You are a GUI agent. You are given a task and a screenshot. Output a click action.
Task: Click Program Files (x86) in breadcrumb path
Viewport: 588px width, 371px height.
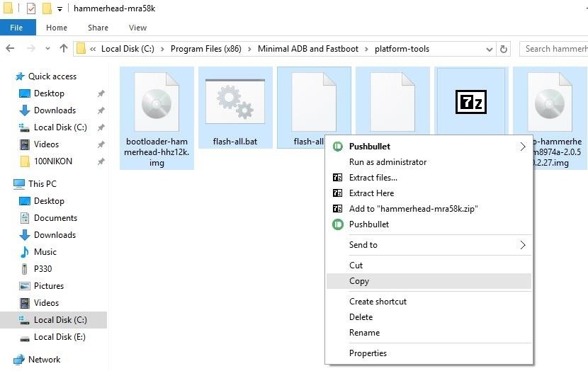click(206, 49)
